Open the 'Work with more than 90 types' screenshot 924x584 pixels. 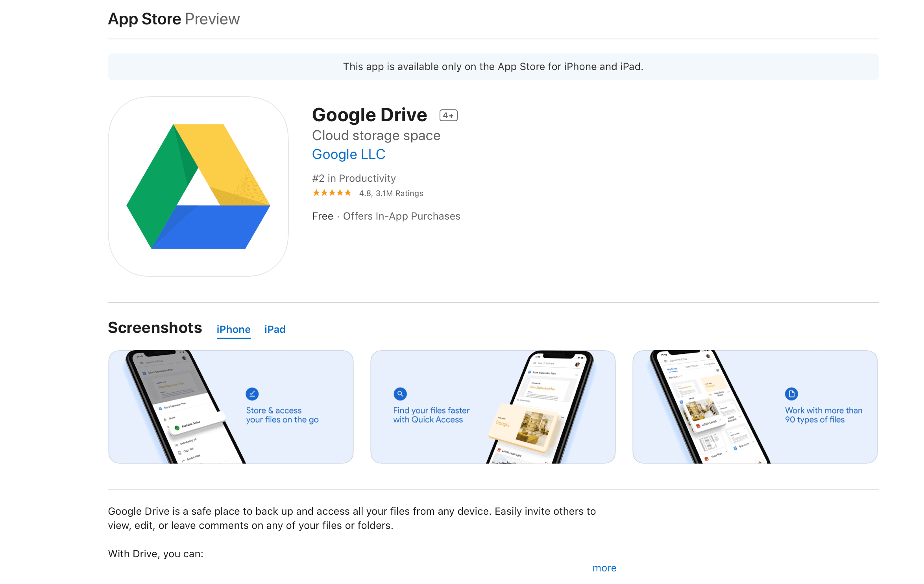pyautogui.click(x=755, y=407)
